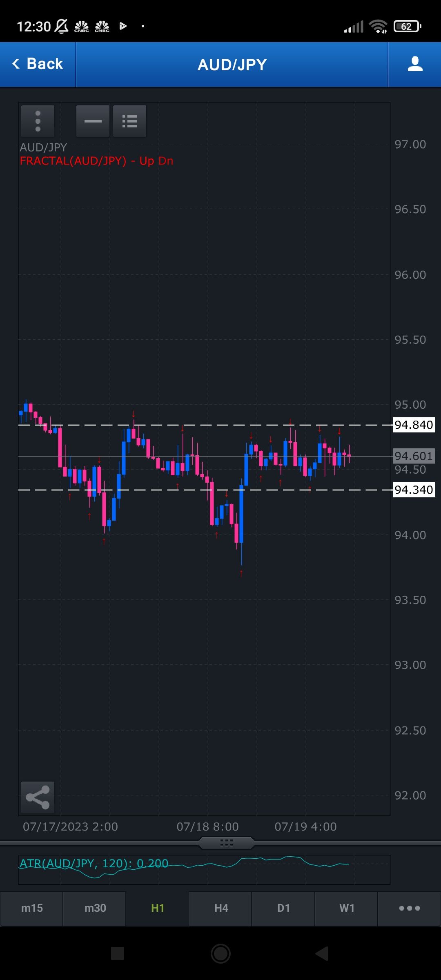
Task: Tap the share chart icon
Action: click(x=38, y=797)
